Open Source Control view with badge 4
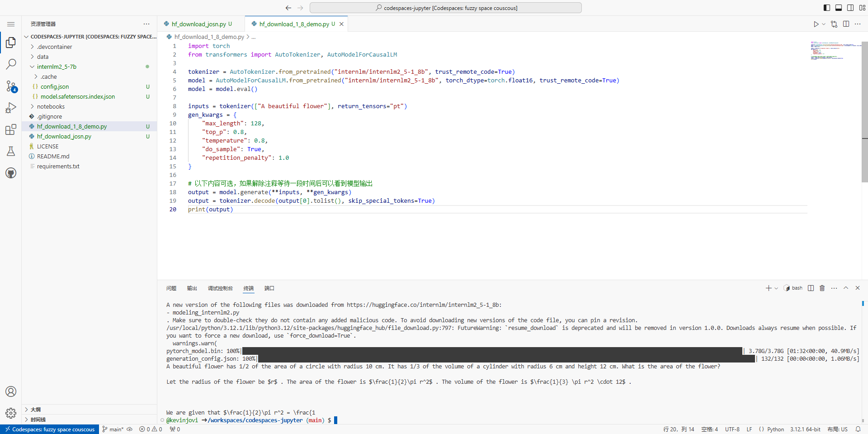Screen dimensions: 868x434 [11, 86]
